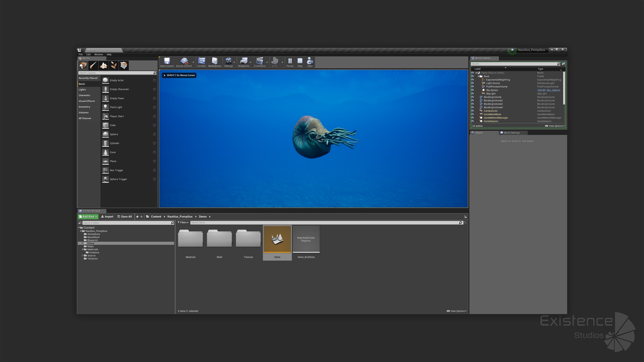Screen dimensions: 644x362
Task: Stop the play session
Action: tap(300, 61)
